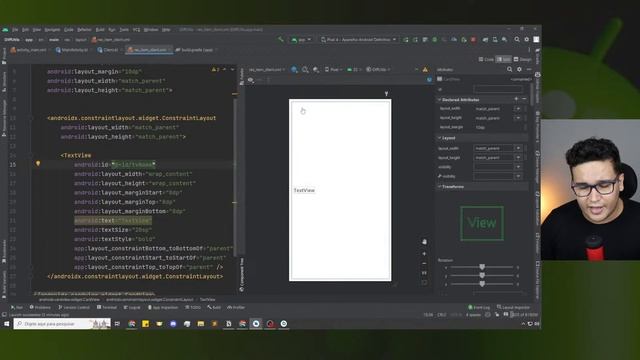Open the Window menu
Screen dimensions: 640x360
151,30
